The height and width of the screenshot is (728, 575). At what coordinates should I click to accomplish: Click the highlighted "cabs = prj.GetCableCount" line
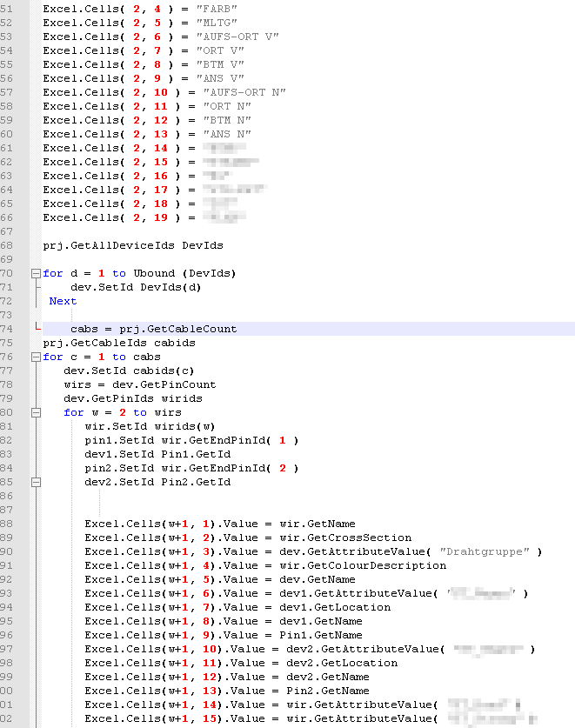click(154, 329)
